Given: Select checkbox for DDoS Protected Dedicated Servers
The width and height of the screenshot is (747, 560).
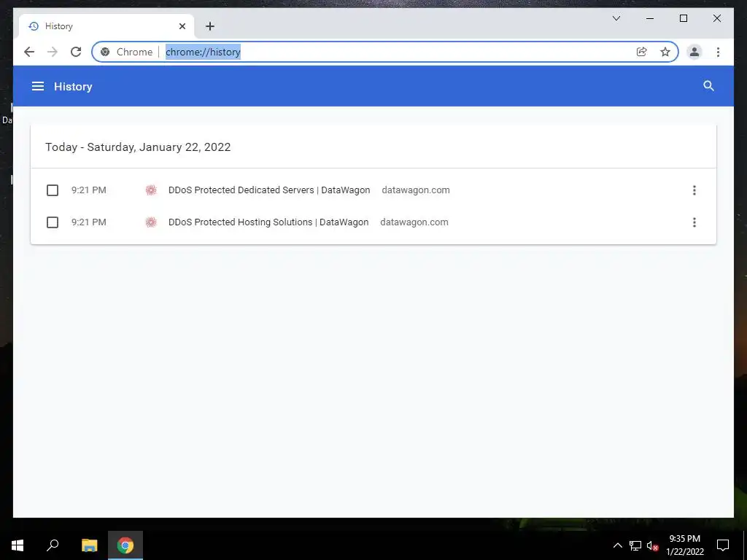Looking at the screenshot, I should [x=53, y=190].
